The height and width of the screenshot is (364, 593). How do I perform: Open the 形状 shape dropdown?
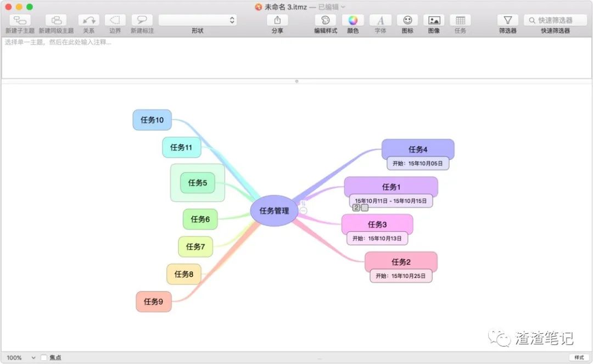[x=197, y=20]
